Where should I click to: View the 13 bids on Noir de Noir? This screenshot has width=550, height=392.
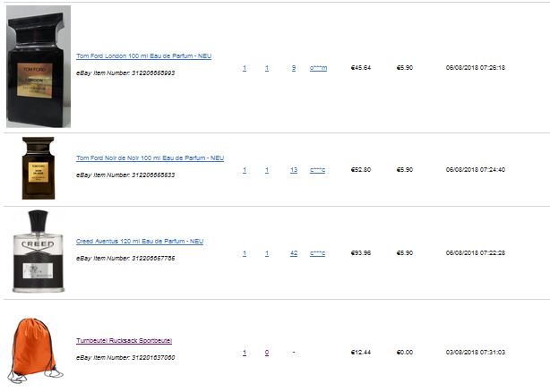coord(294,170)
